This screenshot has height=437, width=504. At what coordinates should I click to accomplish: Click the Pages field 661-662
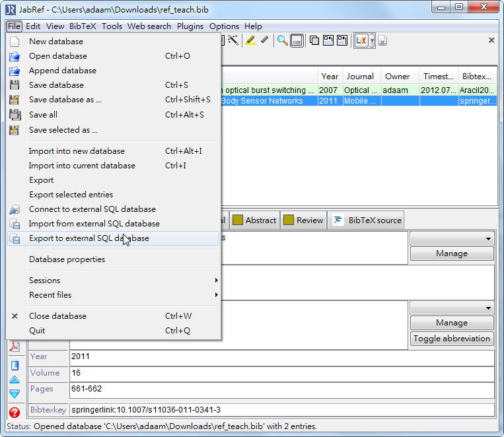click(282, 389)
